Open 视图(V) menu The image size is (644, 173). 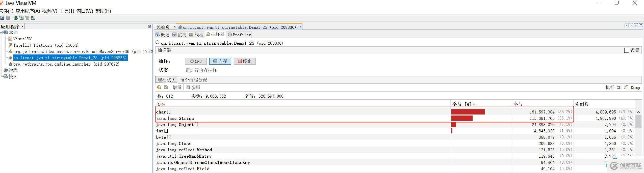[49, 11]
